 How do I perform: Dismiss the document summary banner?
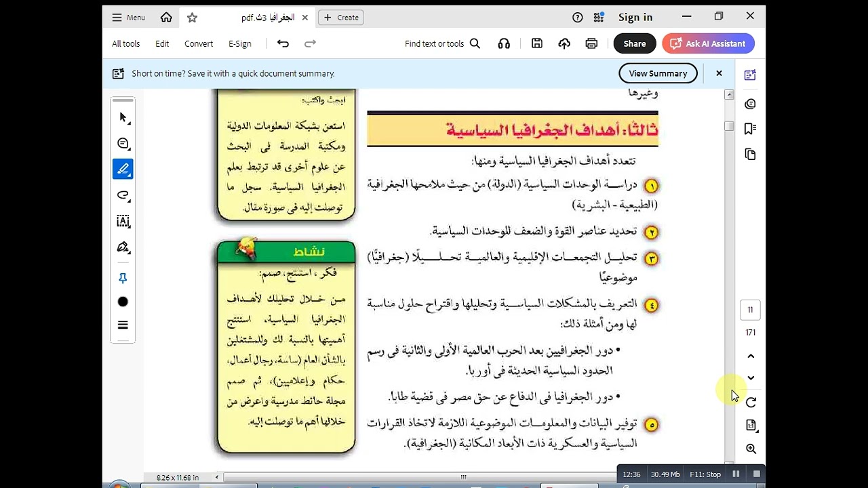click(719, 73)
